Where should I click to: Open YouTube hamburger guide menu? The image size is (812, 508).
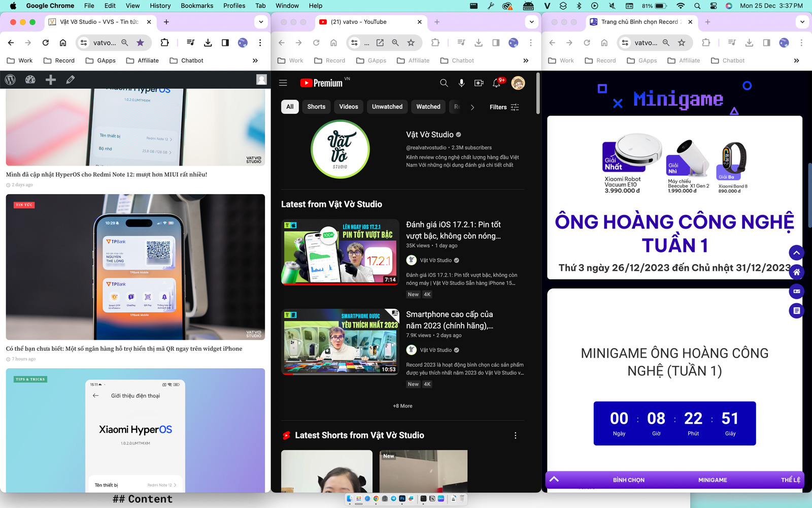click(283, 83)
